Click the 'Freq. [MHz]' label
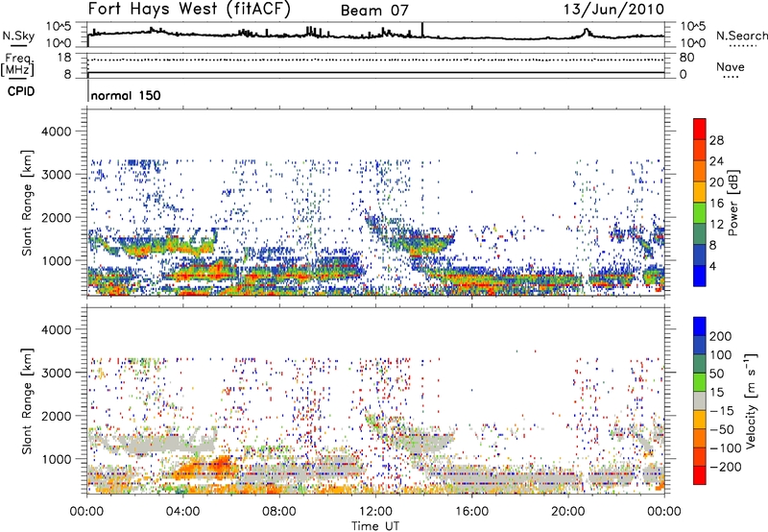The width and height of the screenshot is (768, 532). tap(17, 64)
